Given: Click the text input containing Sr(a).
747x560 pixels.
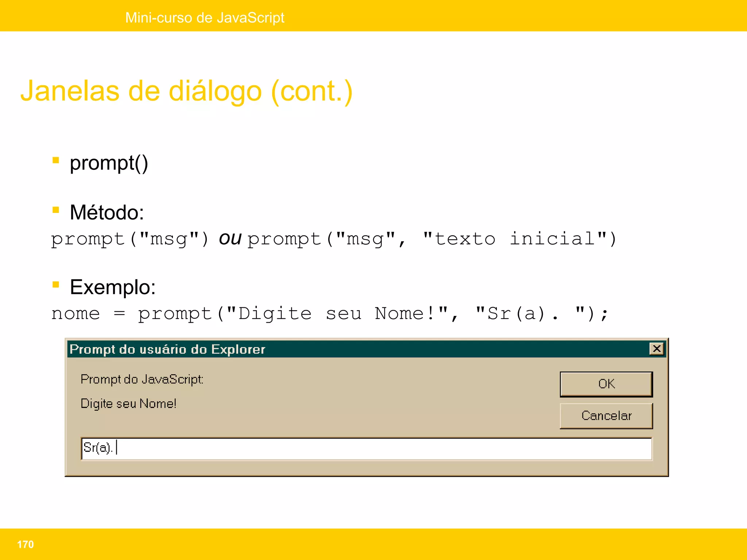Looking at the screenshot, I should (x=367, y=448).
